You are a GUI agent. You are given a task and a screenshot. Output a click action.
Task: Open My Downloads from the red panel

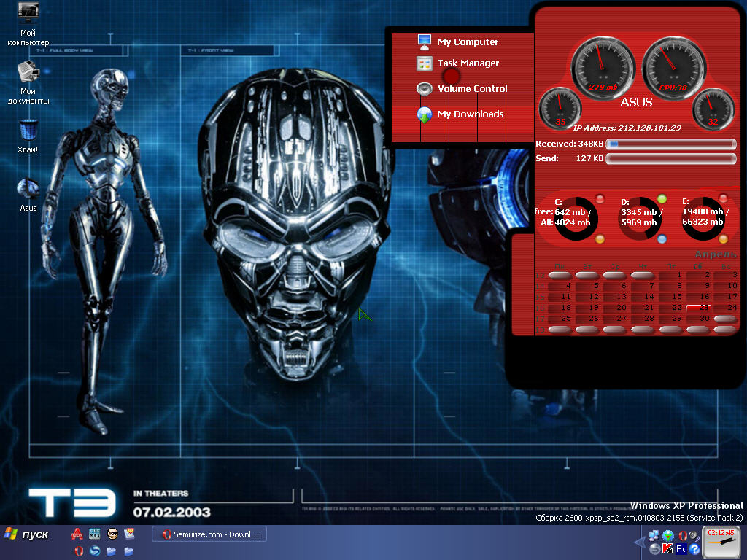pos(460,114)
